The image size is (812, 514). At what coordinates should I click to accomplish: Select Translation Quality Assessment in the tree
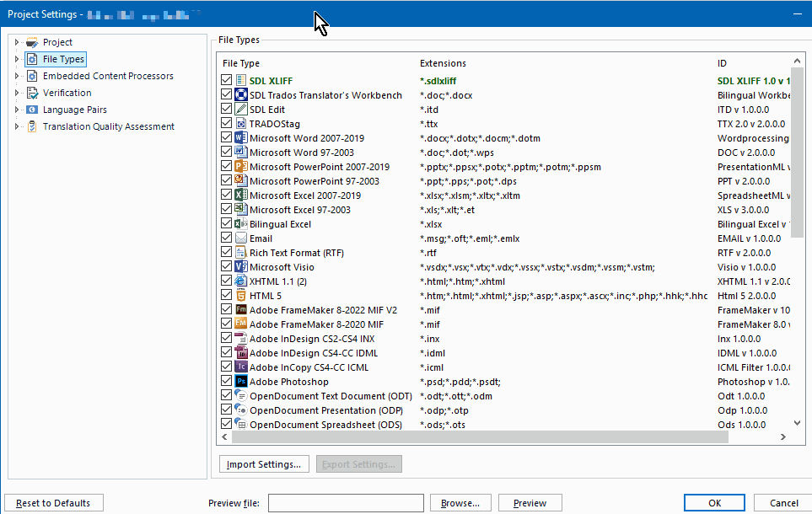[x=108, y=126]
